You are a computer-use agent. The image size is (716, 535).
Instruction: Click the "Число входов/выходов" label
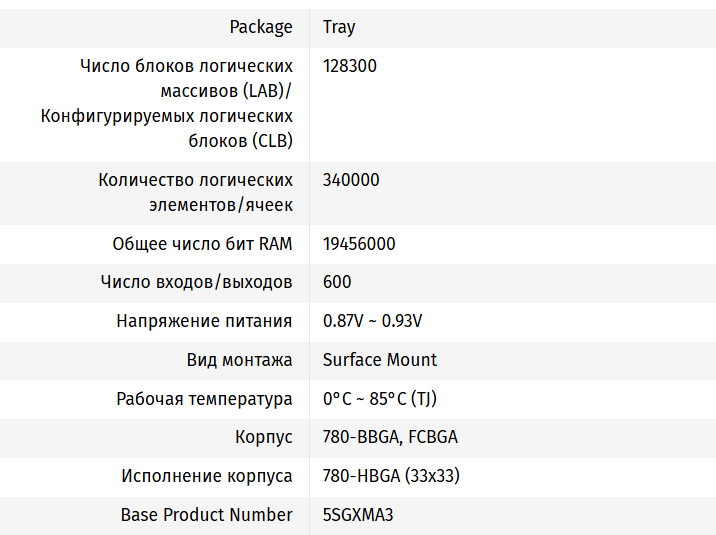[x=196, y=282]
